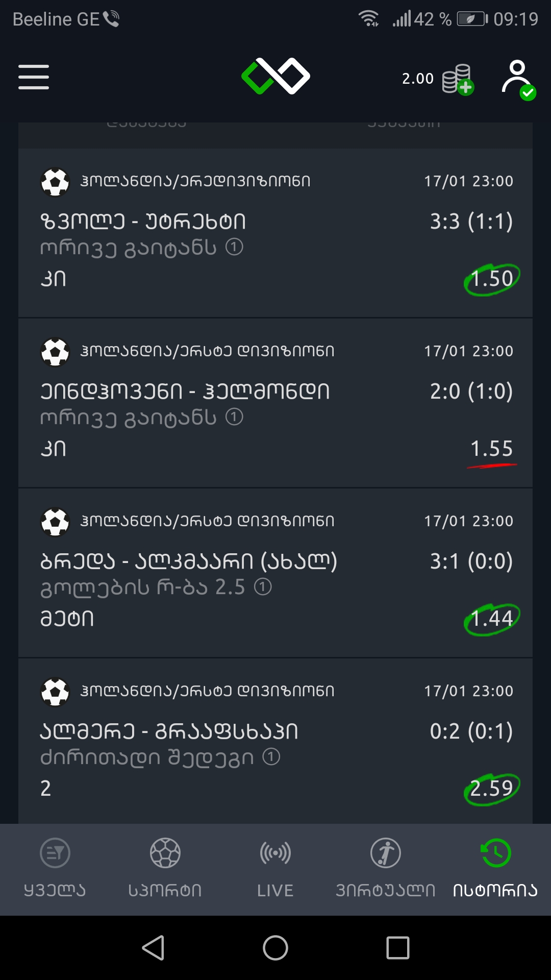The height and width of the screenshot is (980, 551).
Task: Tap info icon for Almere - Graafschap bet
Action: click(x=271, y=757)
